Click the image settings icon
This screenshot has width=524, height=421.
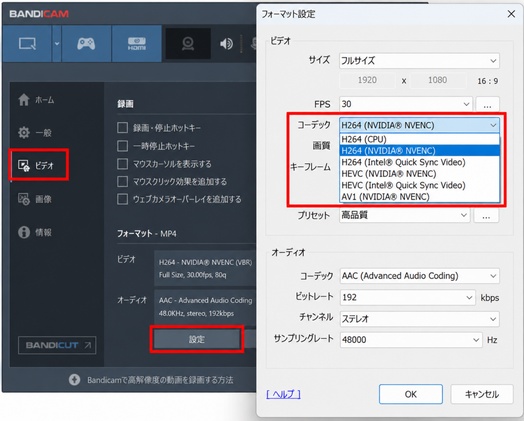24,199
